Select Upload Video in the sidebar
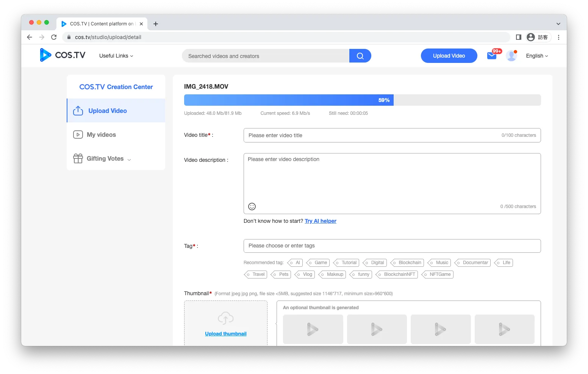The height and width of the screenshot is (374, 588). (116, 111)
